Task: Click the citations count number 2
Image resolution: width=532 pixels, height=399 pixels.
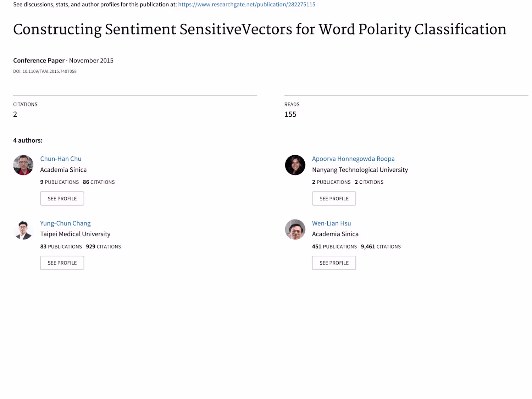Action: click(x=15, y=114)
